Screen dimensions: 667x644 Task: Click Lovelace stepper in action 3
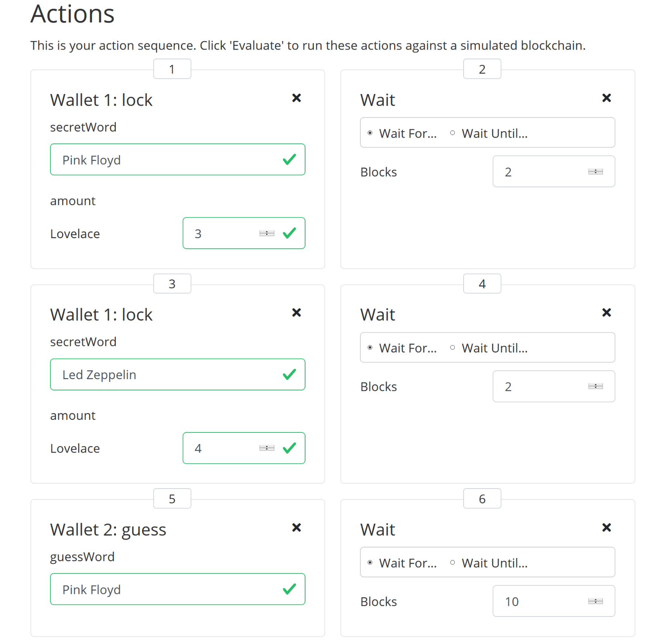[x=267, y=448]
